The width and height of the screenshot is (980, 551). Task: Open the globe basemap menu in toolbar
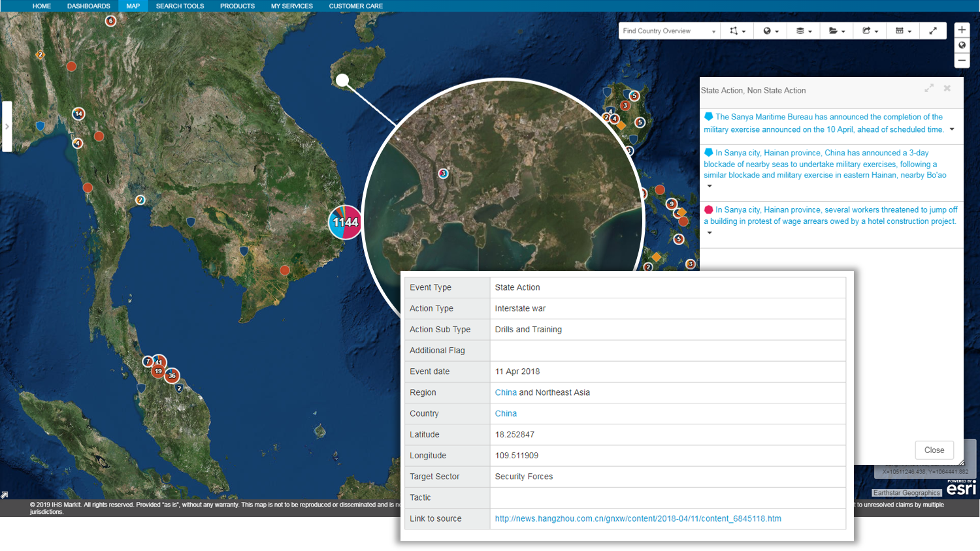tap(770, 31)
